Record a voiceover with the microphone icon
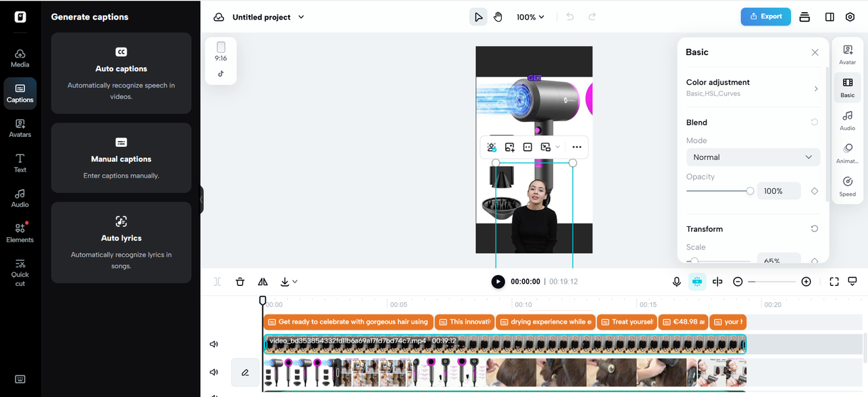The image size is (868, 397). pyautogui.click(x=676, y=281)
